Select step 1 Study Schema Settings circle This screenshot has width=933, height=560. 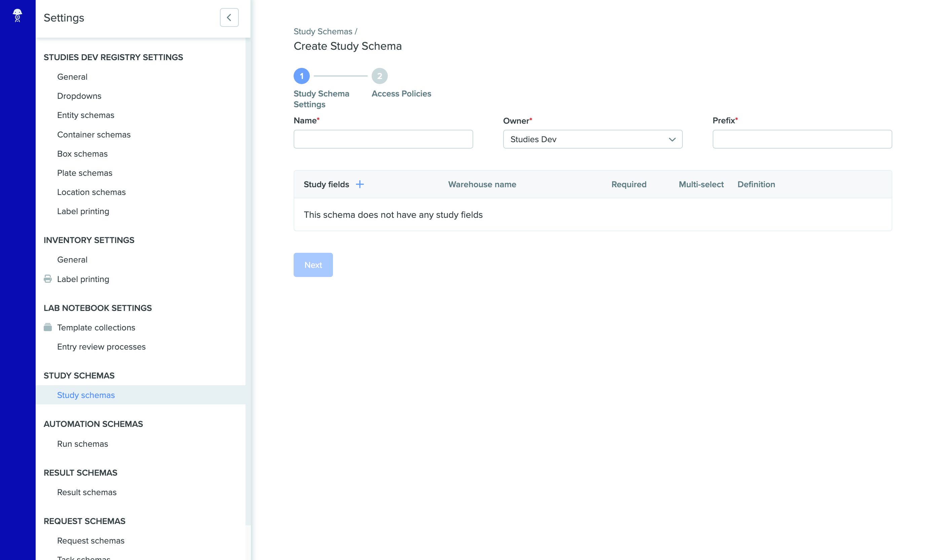301,76
